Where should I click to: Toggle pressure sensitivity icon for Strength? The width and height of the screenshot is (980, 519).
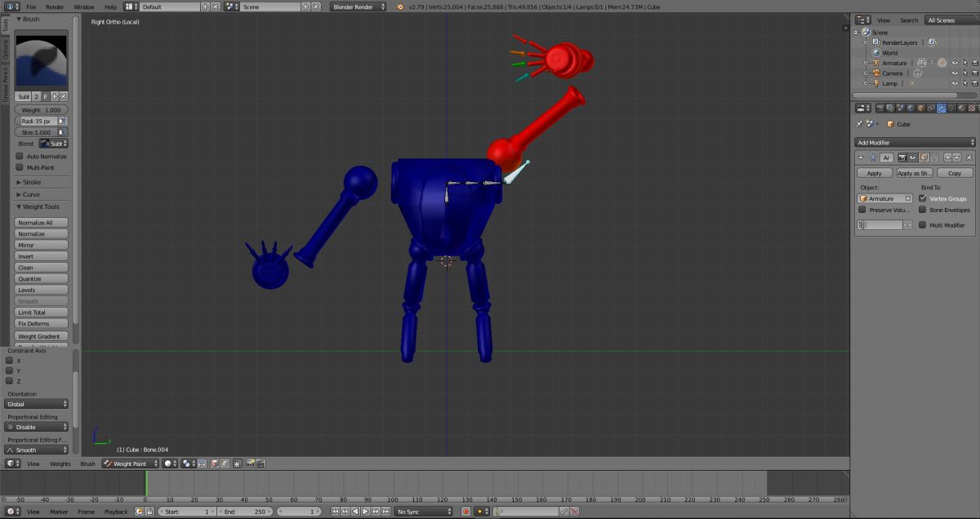[63, 132]
